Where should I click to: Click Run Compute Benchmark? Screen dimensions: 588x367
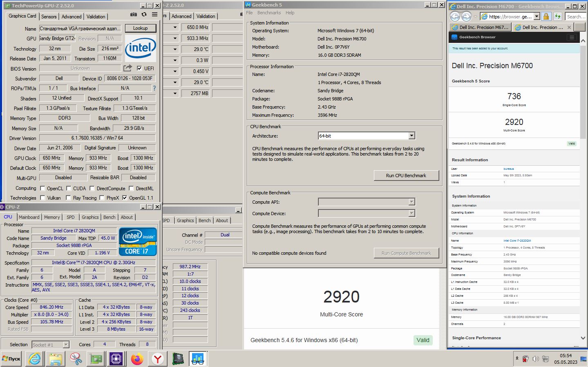pos(406,253)
